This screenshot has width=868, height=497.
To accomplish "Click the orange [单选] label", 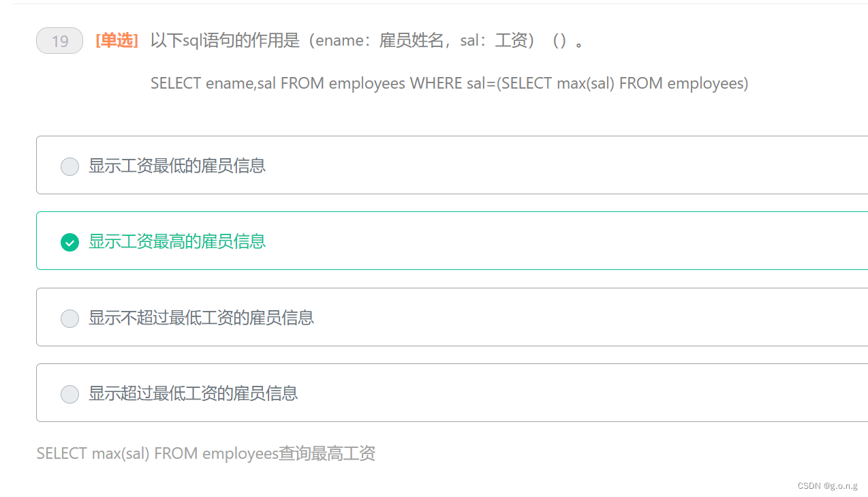I will [x=116, y=40].
